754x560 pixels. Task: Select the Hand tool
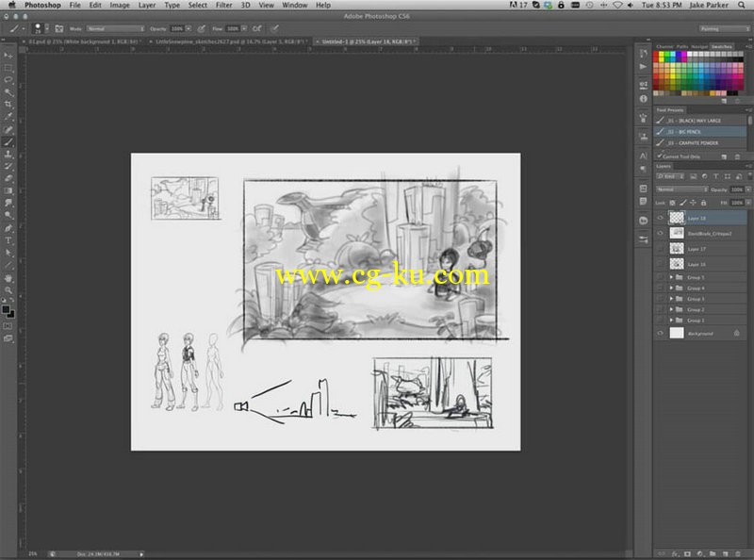point(8,278)
